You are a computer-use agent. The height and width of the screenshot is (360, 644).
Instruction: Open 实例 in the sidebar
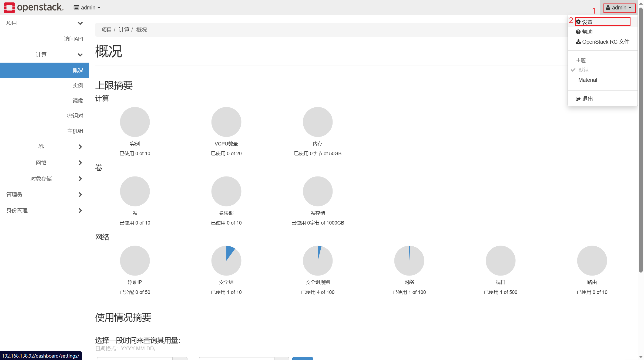[78, 86]
